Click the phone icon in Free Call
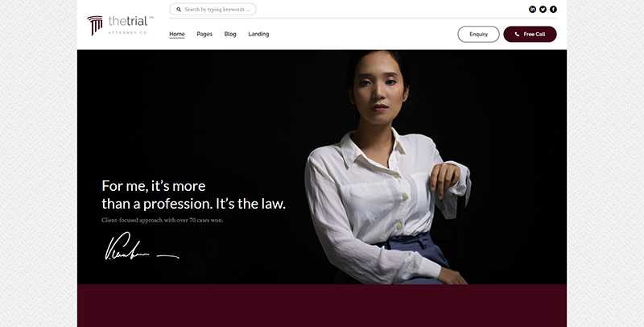 tap(517, 35)
